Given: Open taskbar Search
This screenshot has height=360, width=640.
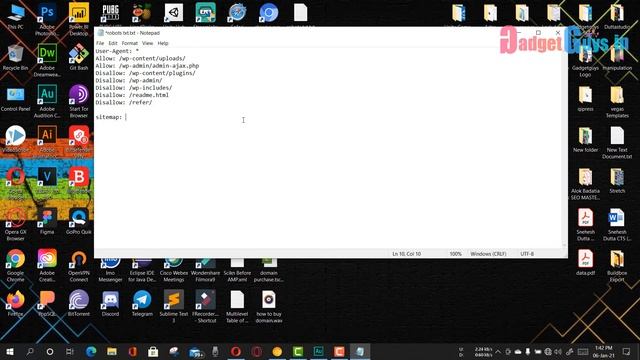Looking at the screenshot, I should (30, 351).
